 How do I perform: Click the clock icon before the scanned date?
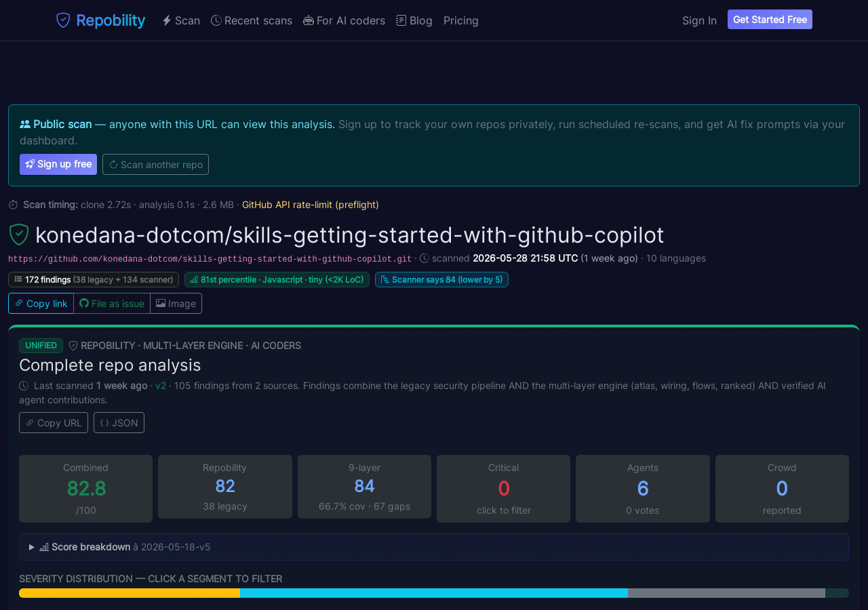pyautogui.click(x=425, y=258)
